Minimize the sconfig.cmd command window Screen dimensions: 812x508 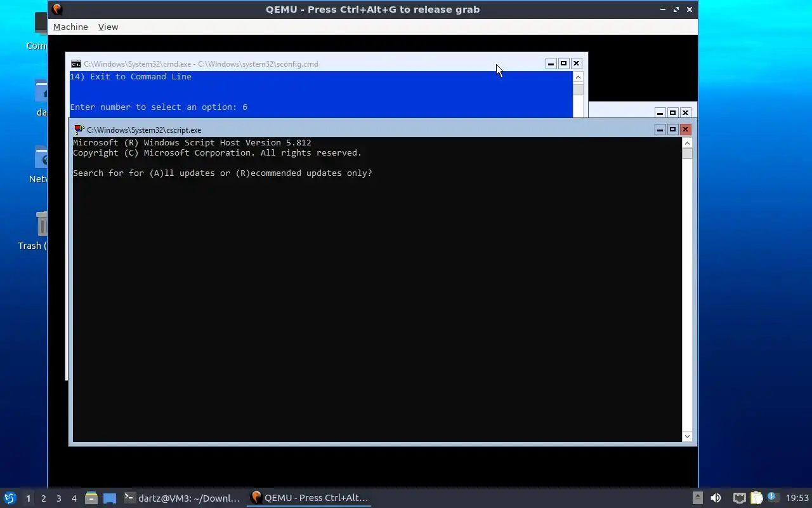551,63
